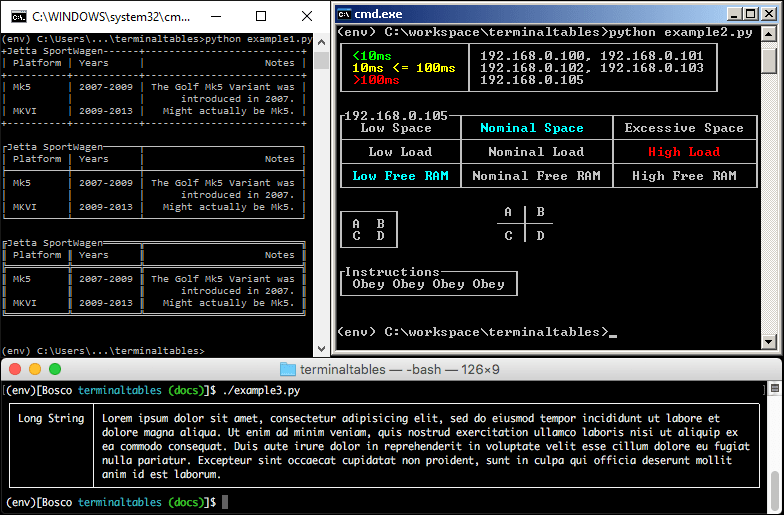Viewport: 784px width, 515px height.
Task: Click the 'Low Space' cell
Action: coord(396,128)
